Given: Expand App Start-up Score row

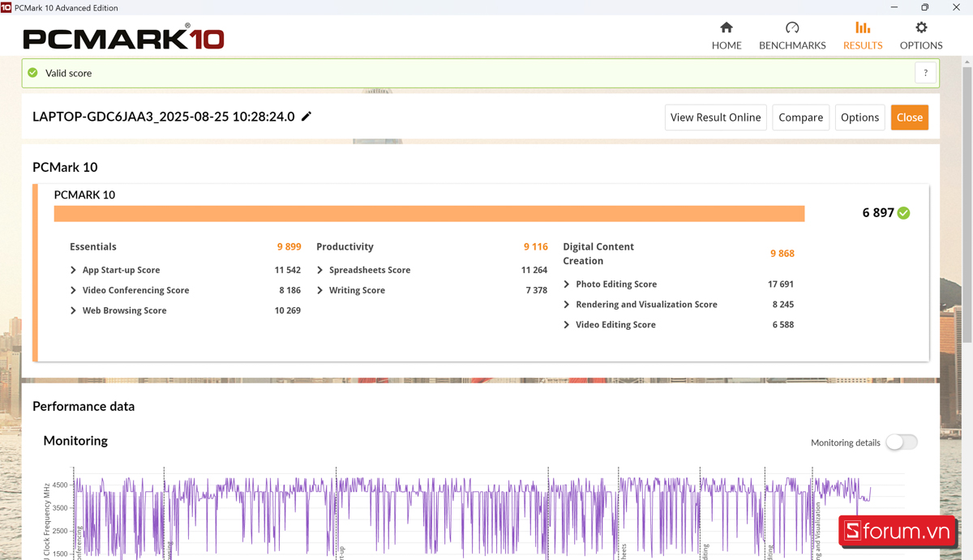Looking at the screenshot, I should [73, 270].
